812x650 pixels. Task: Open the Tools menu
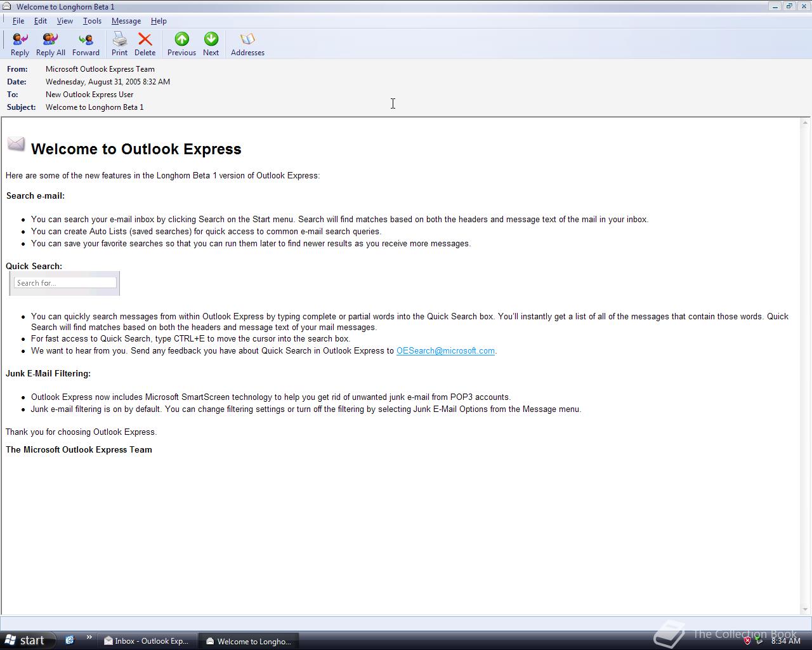pos(92,21)
